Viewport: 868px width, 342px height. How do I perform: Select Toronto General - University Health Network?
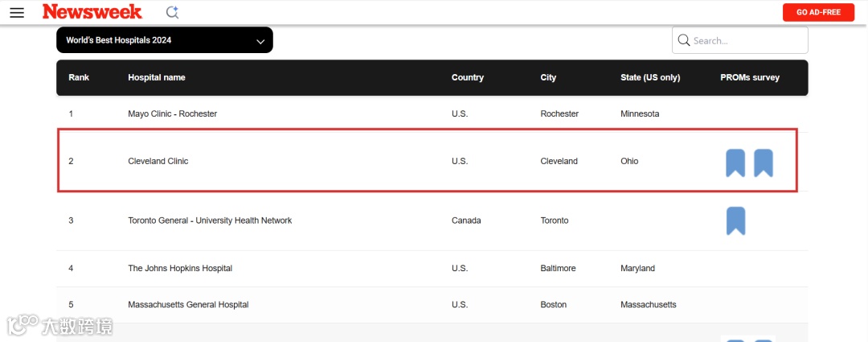210,220
